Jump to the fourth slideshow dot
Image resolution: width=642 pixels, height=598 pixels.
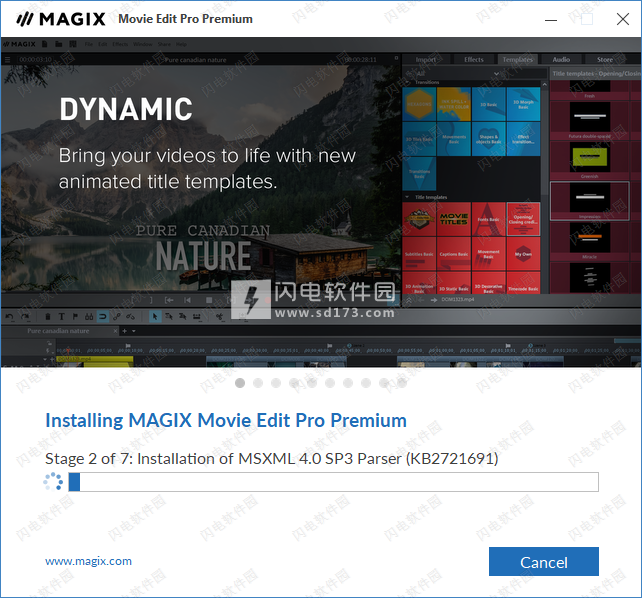click(x=294, y=383)
